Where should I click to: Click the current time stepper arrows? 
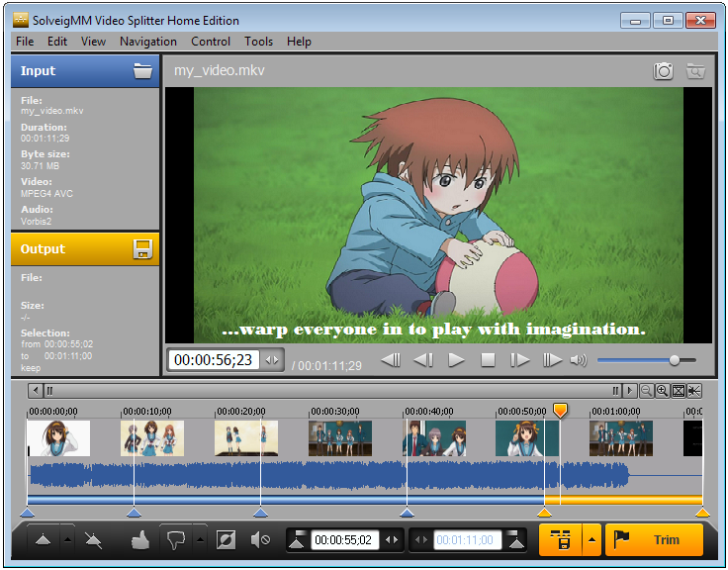click(x=272, y=360)
